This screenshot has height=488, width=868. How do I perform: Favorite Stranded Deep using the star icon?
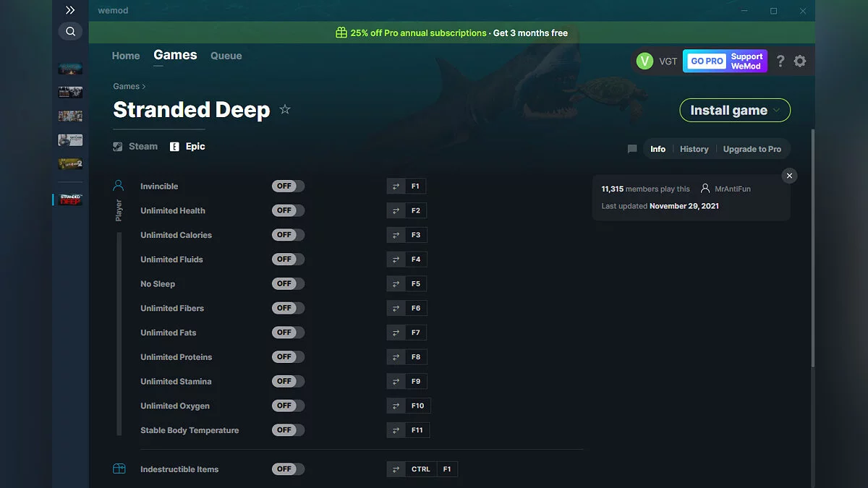point(284,110)
